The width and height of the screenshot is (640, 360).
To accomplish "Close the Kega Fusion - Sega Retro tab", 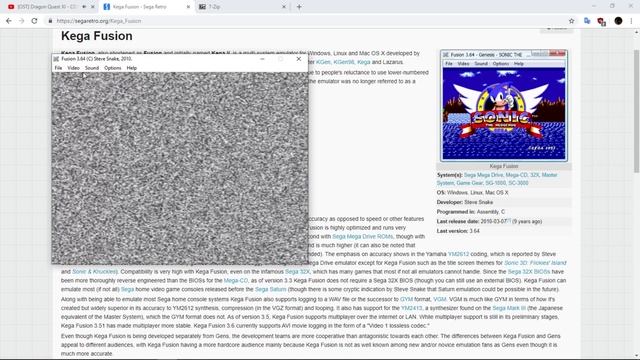I will coord(189,7).
